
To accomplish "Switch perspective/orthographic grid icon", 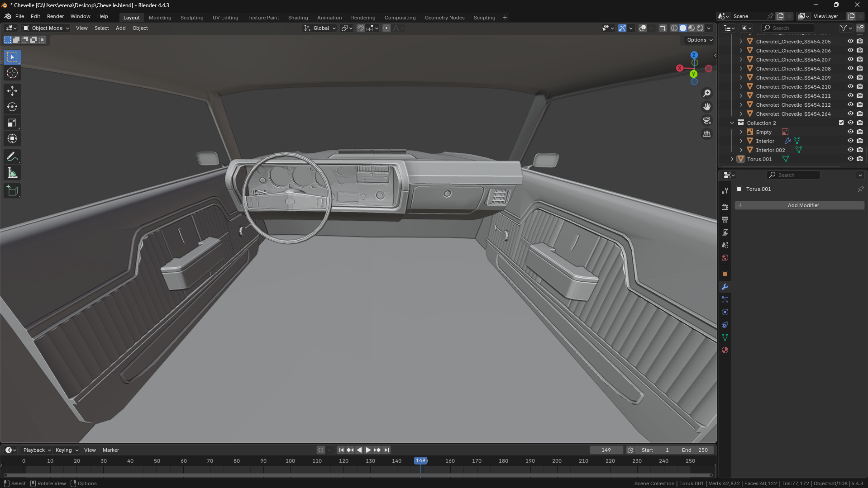I will [707, 134].
